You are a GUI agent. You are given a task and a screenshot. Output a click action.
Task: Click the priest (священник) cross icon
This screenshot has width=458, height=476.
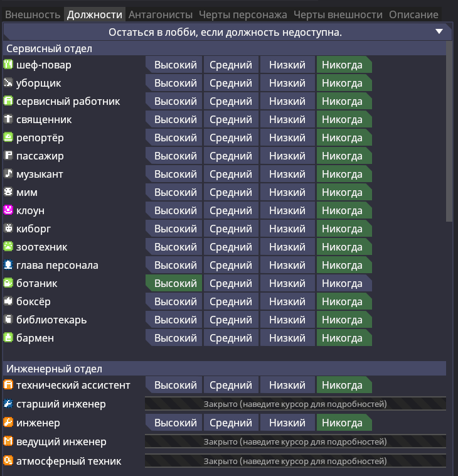click(8, 119)
